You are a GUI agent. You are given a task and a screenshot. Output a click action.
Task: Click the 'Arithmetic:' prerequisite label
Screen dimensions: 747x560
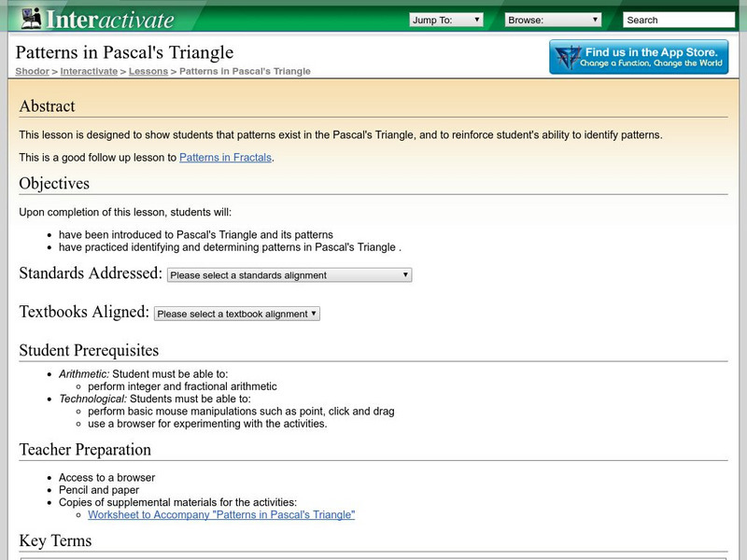point(84,374)
